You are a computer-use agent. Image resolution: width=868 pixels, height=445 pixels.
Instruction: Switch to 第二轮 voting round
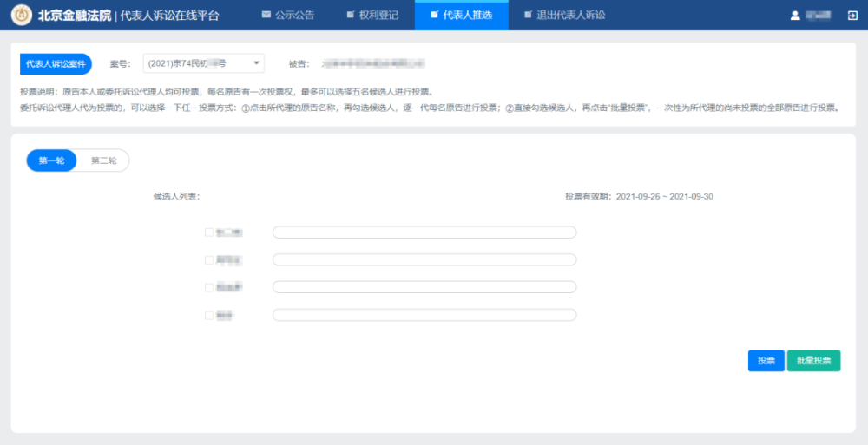click(104, 160)
